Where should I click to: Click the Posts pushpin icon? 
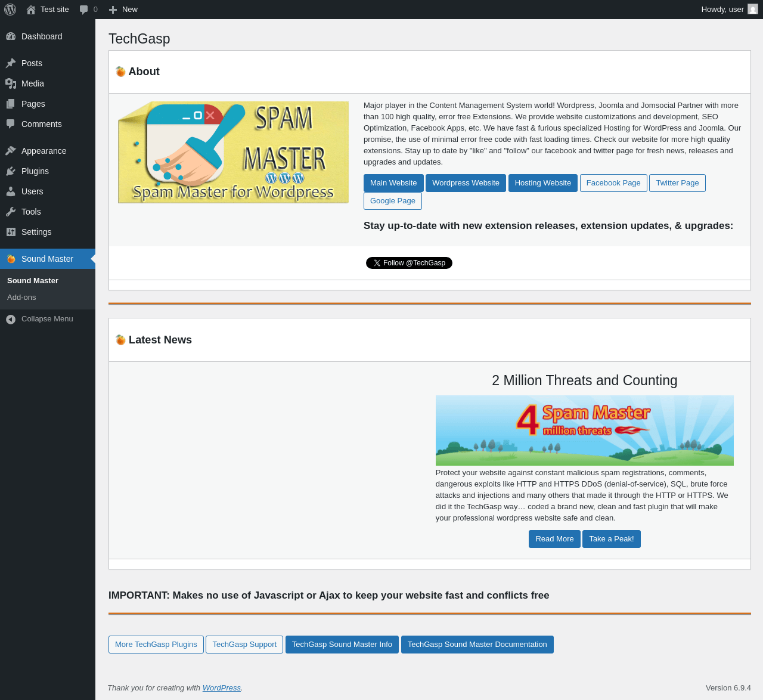coord(11,63)
